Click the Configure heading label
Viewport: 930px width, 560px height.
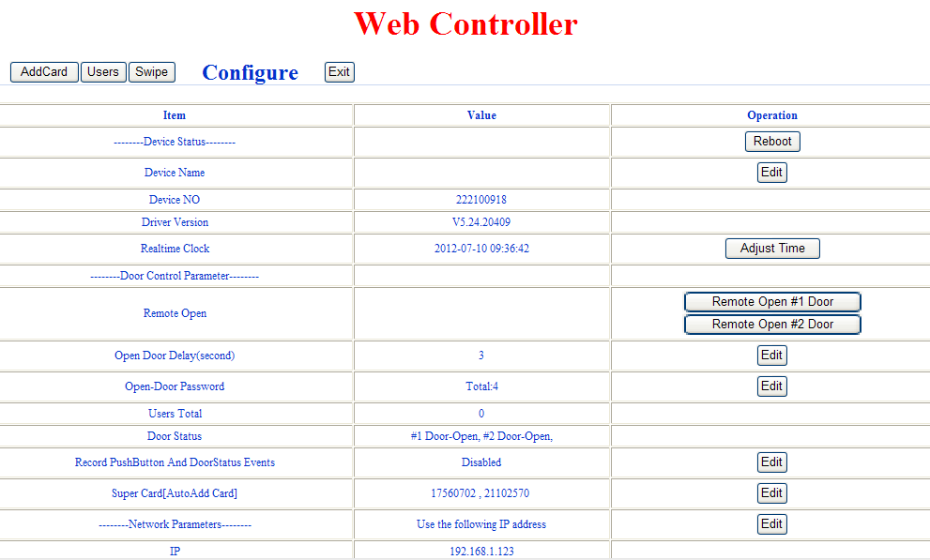click(250, 72)
